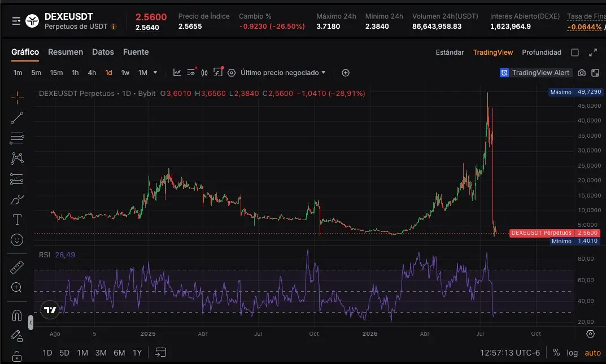The width and height of the screenshot is (606, 364).
Task: Toggle stay in drawing mode pencil-lock
Action: 16,336
